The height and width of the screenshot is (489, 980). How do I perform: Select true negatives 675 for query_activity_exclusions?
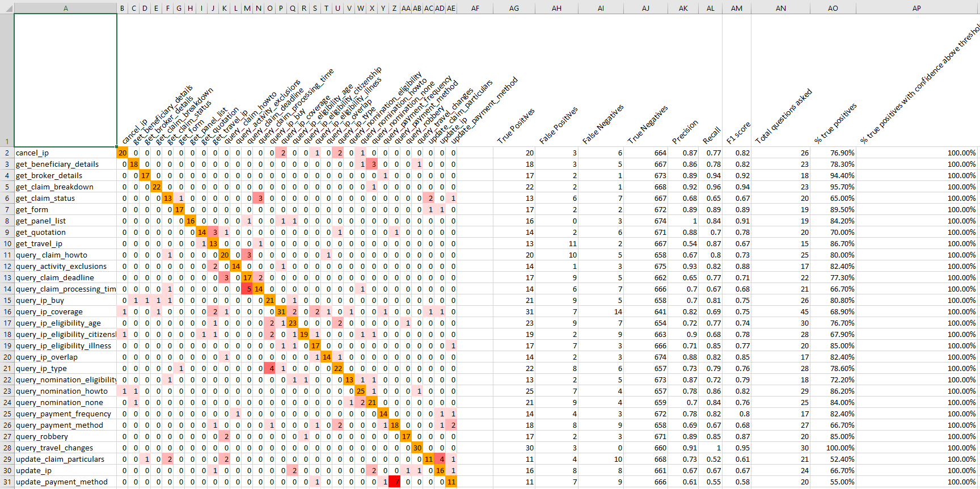[x=646, y=266]
